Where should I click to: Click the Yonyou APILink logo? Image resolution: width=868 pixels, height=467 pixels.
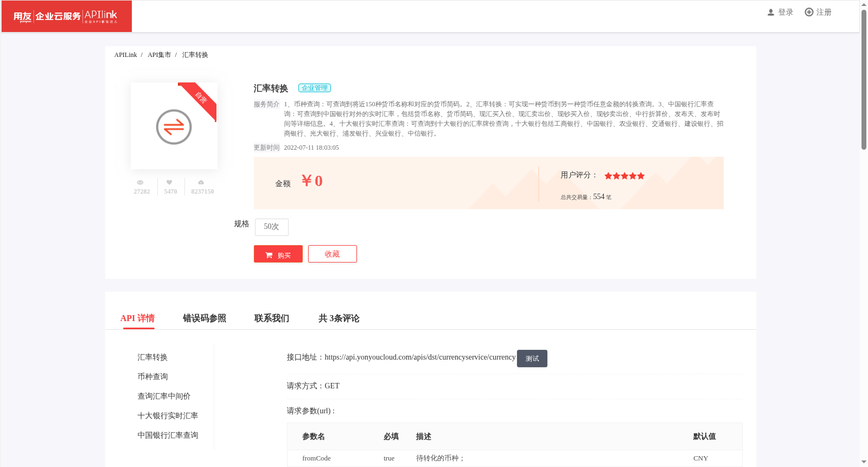[x=66, y=16]
